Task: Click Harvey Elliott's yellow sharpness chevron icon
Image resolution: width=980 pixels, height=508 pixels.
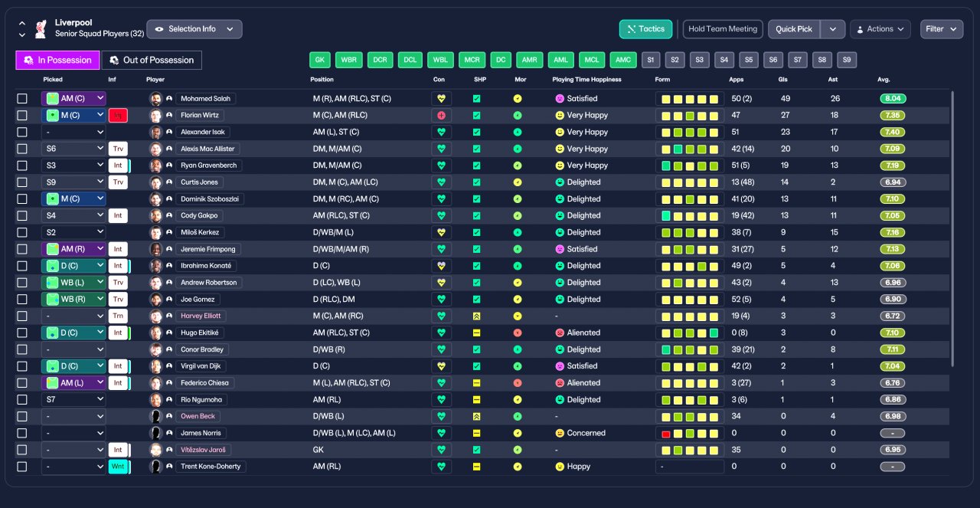Action: click(x=476, y=316)
